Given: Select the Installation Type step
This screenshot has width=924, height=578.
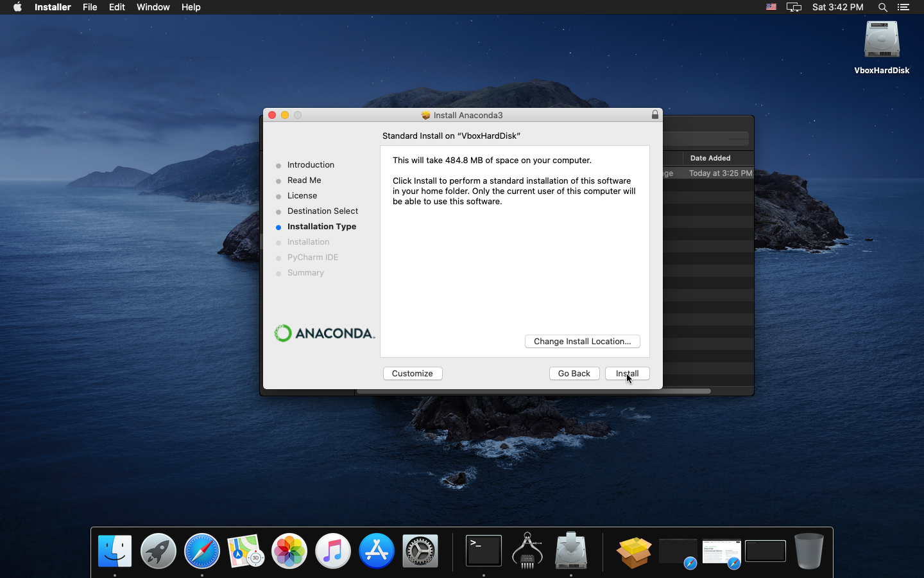Looking at the screenshot, I should point(321,226).
